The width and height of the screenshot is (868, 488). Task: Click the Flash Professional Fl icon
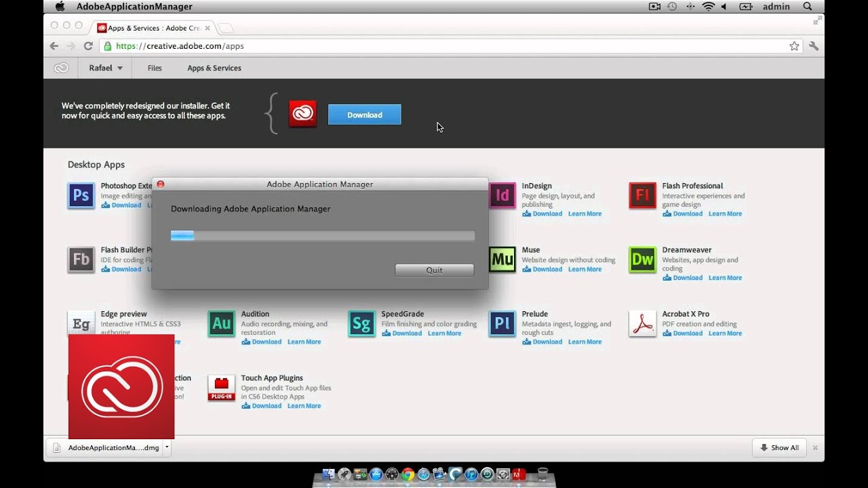tap(642, 195)
